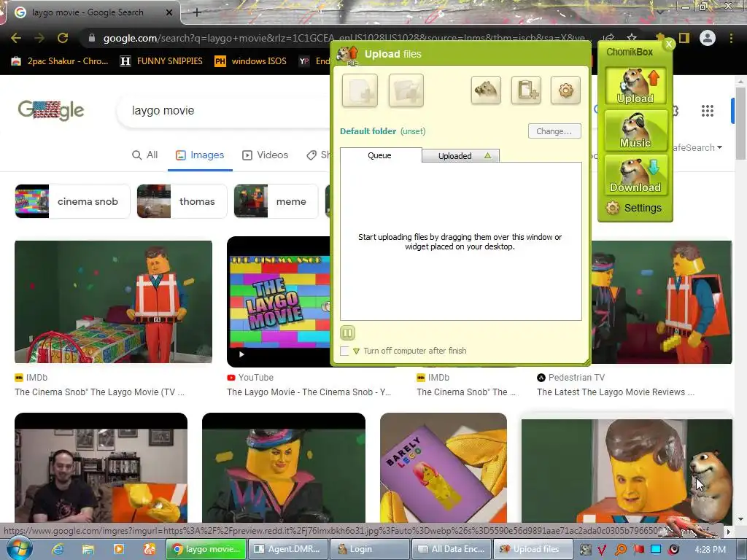Open Windows Explorer folder from taskbar
The image size is (747, 560).
coord(88,549)
